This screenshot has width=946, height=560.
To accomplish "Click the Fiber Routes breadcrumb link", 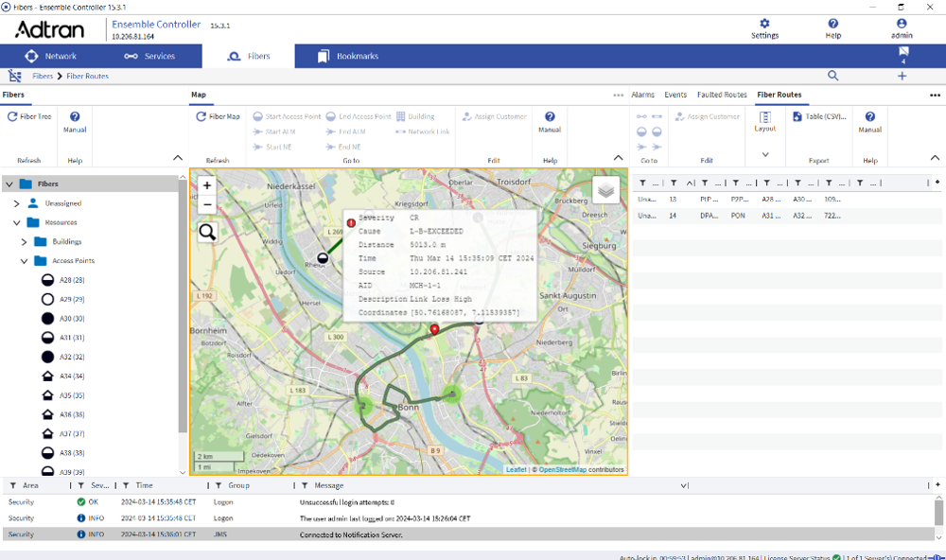I will point(87,76).
